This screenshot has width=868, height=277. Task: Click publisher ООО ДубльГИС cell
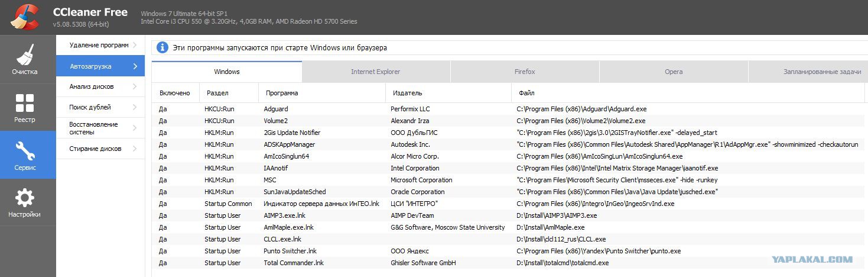coord(414,133)
